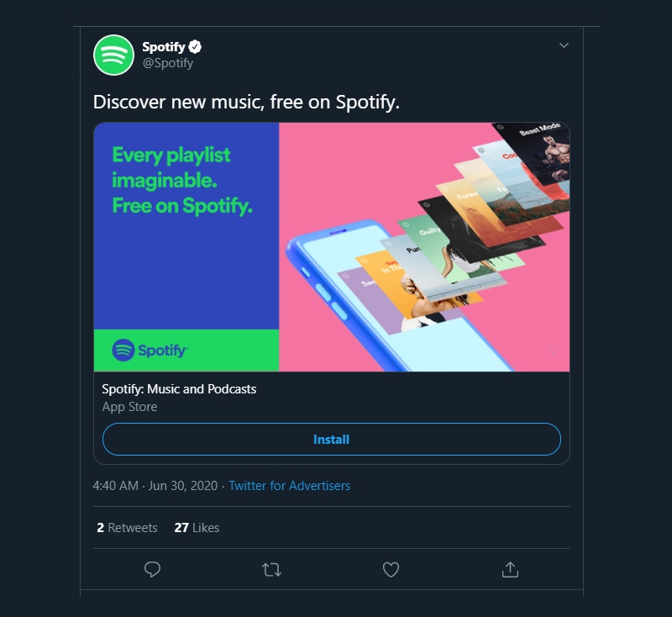This screenshot has height=617, width=672.
Task: Click the Spotify display name
Action: [163, 47]
